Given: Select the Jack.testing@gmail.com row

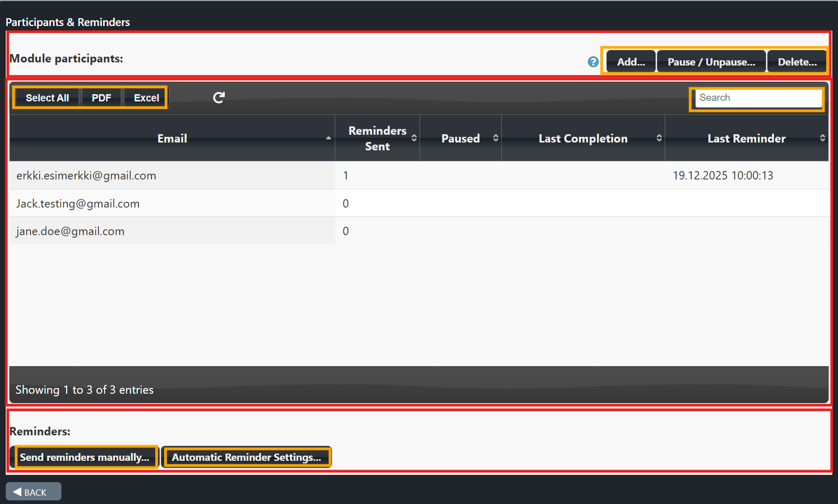Looking at the screenshot, I should pos(78,204).
